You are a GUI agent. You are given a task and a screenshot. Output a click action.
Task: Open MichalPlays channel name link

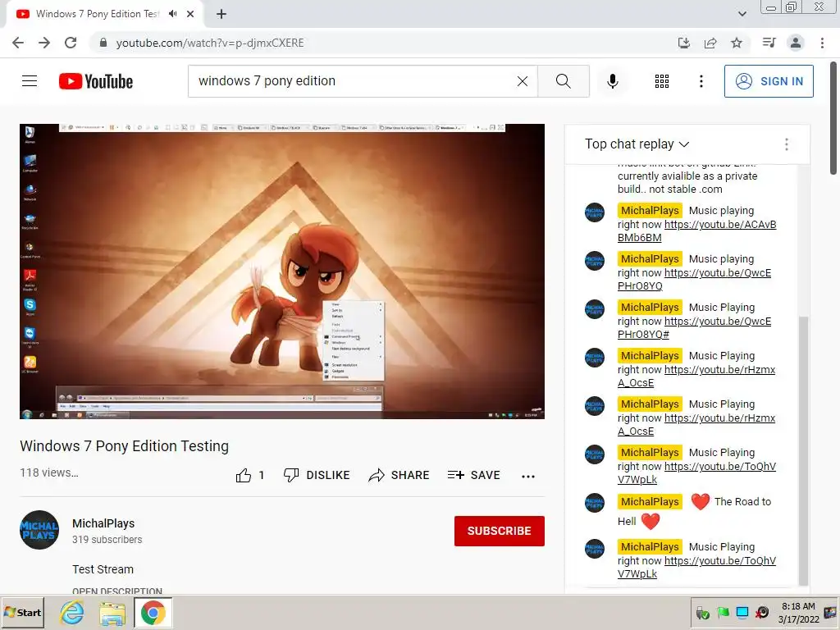(x=103, y=523)
